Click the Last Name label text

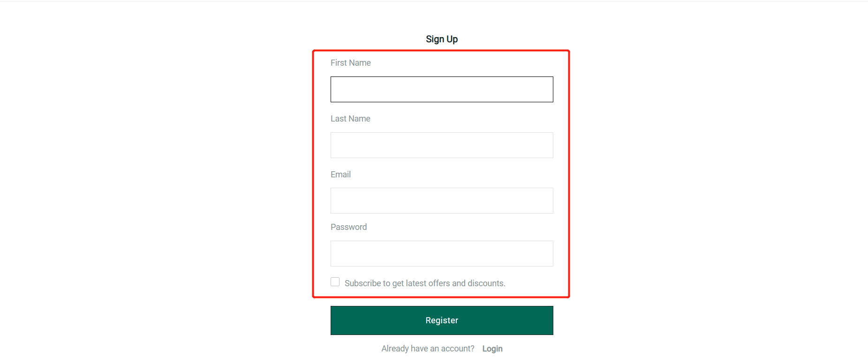point(350,119)
